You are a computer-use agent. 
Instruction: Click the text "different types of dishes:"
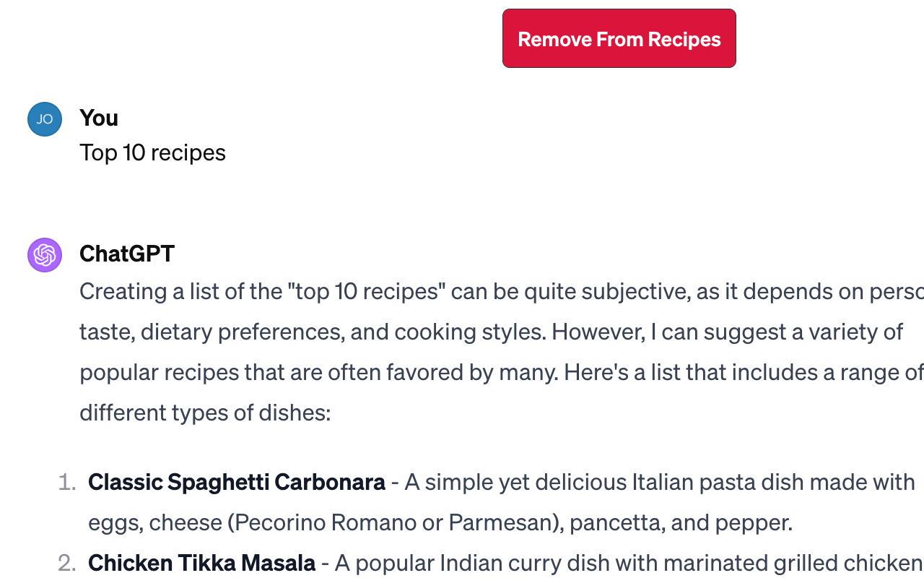click(205, 413)
